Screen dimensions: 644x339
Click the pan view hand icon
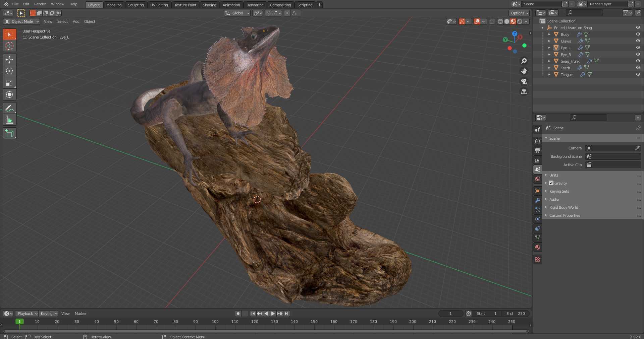coord(524,71)
